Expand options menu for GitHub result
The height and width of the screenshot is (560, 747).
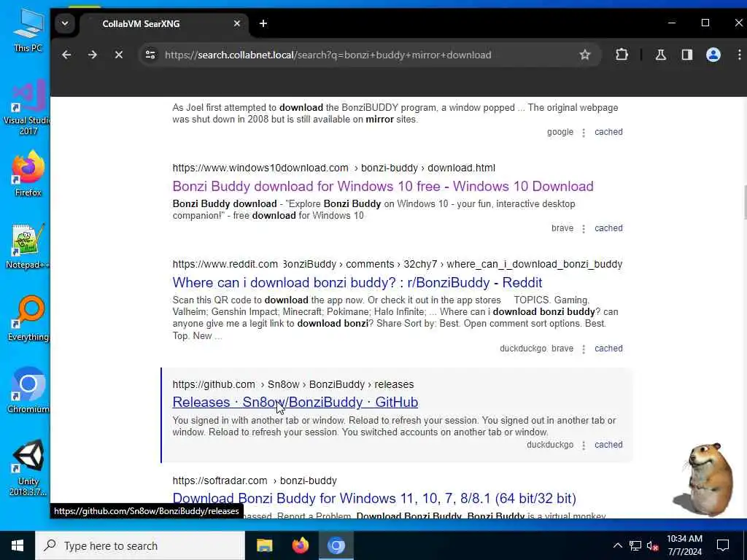[x=584, y=445]
